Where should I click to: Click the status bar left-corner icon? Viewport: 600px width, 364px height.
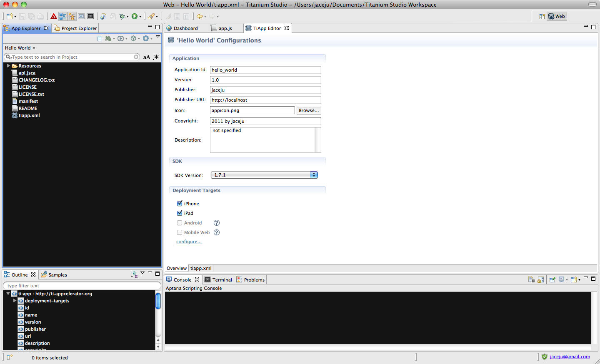(x=10, y=357)
